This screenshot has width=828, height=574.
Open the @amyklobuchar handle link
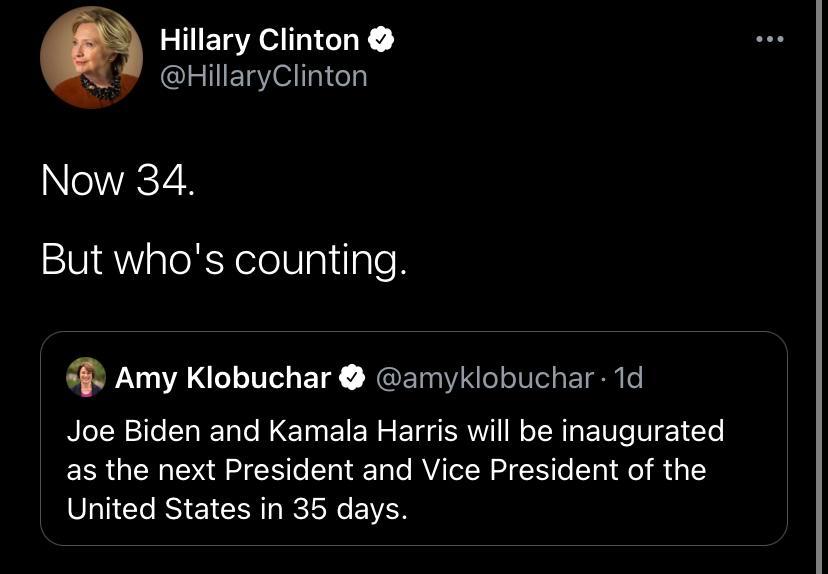point(484,378)
